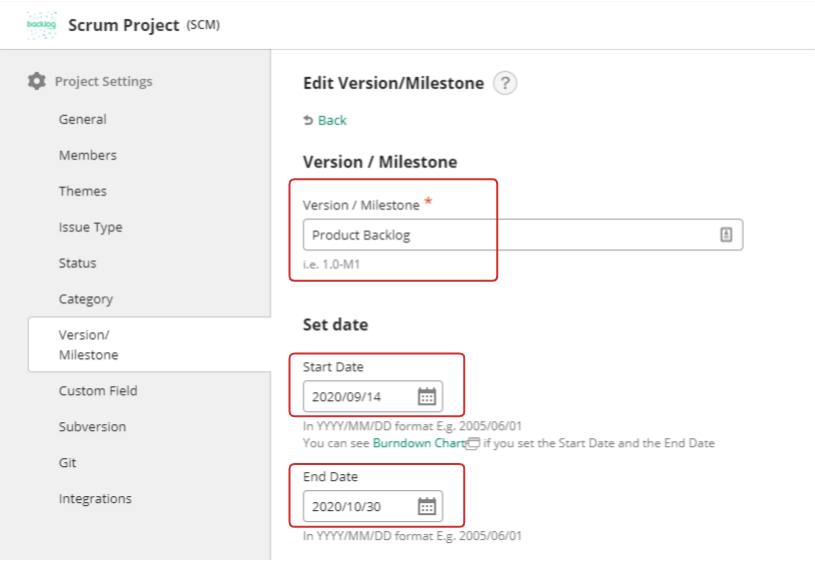Click the Project Settings gear icon
This screenshot has width=815, height=561.
pyautogui.click(x=37, y=81)
